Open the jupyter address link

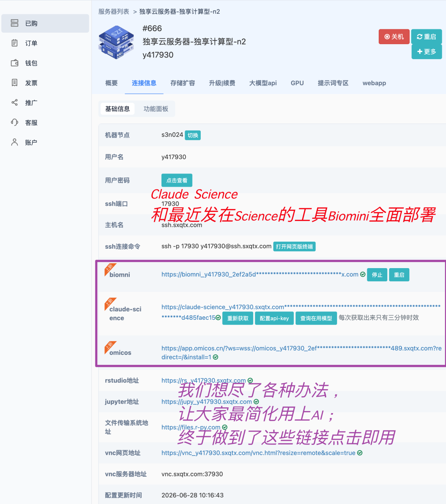coord(206,402)
